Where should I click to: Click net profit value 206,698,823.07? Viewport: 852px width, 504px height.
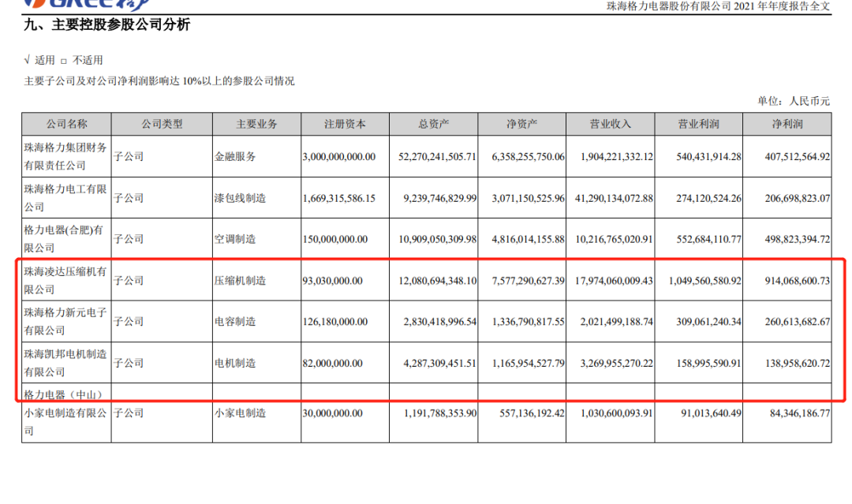[x=798, y=198]
